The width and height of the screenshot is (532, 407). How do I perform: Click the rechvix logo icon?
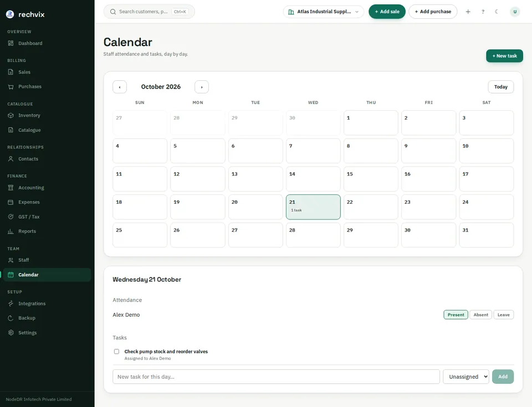click(x=10, y=14)
